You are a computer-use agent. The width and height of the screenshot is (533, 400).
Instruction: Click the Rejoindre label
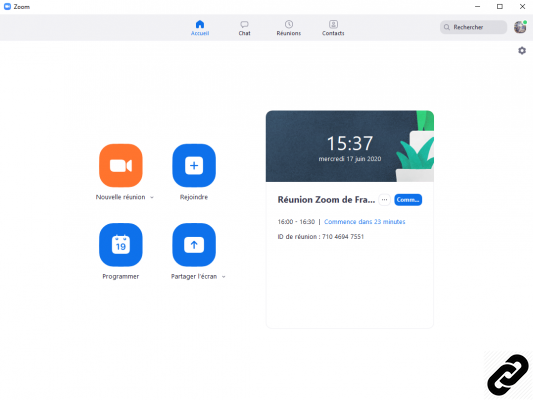pyautogui.click(x=194, y=197)
